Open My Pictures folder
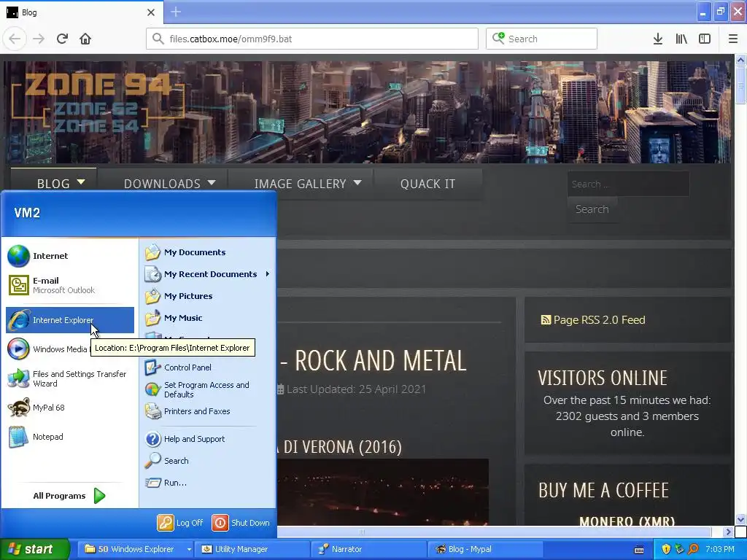747x560 pixels. pyautogui.click(x=207, y=296)
